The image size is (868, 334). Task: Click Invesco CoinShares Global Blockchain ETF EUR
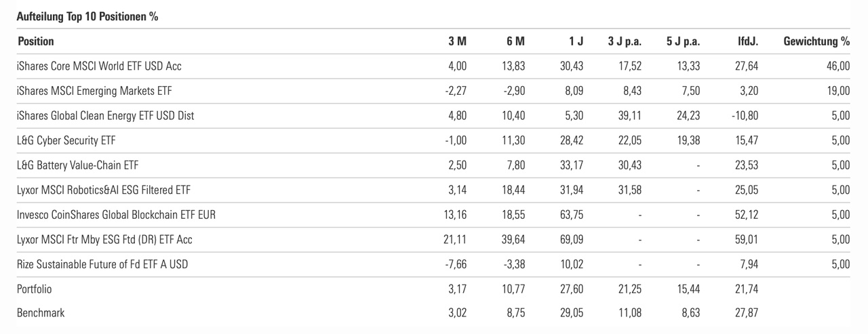point(117,215)
